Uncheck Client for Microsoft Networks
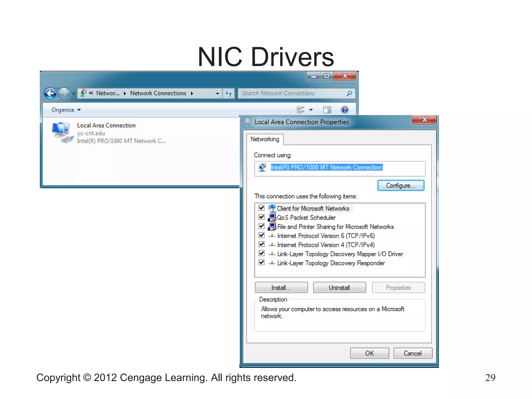This screenshot has width=532, height=399. click(x=262, y=208)
